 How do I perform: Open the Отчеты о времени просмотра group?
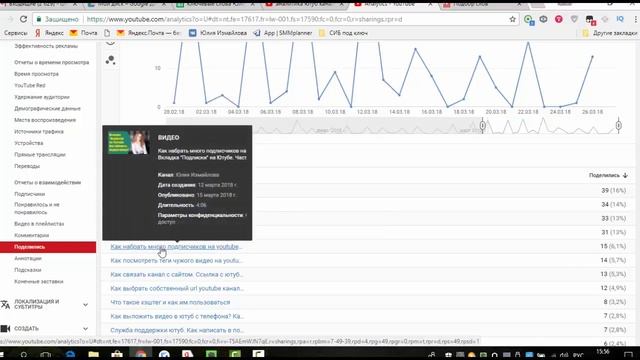coord(51,62)
